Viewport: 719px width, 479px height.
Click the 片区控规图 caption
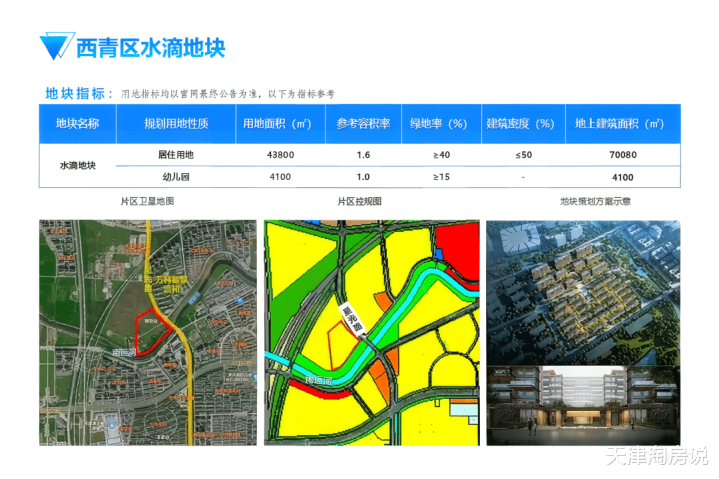point(360,201)
